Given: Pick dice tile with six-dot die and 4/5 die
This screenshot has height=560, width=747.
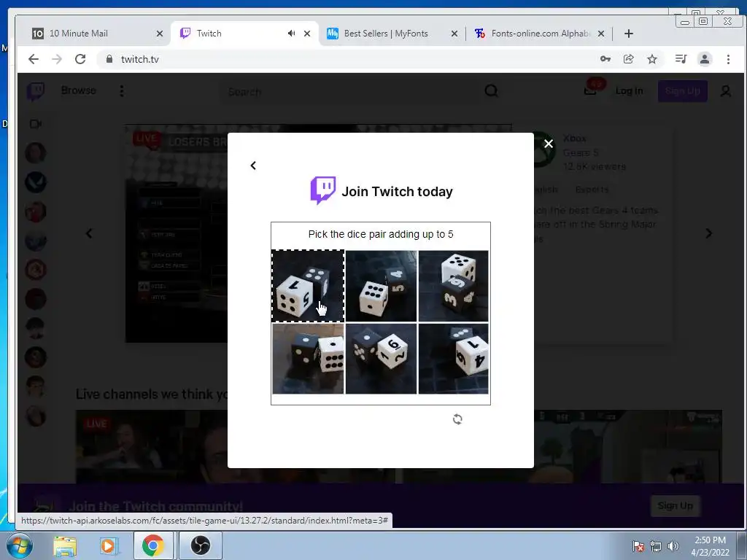Looking at the screenshot, I should (x=381, y=286).
